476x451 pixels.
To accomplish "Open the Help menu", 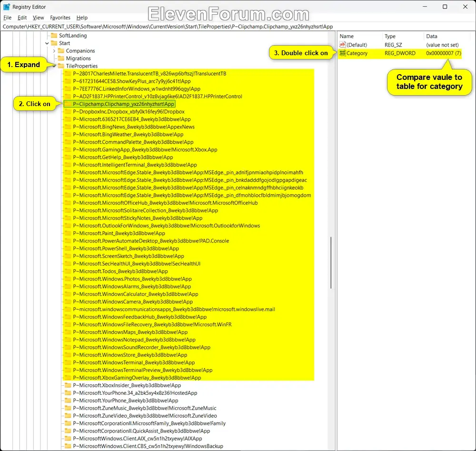I will pos(82,18).
